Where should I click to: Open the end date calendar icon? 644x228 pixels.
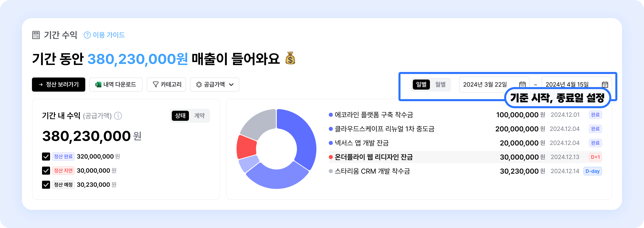click(x=605, y=85)
